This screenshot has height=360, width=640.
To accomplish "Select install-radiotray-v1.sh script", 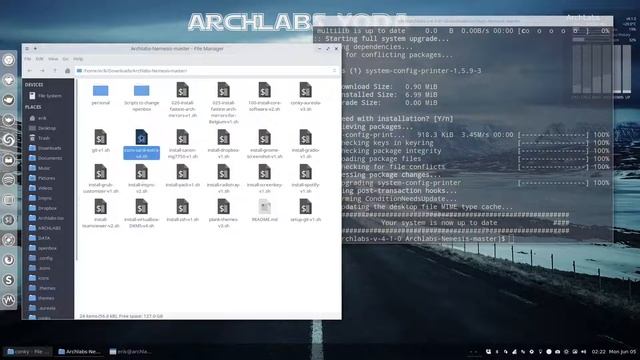I will pos(223,179).
